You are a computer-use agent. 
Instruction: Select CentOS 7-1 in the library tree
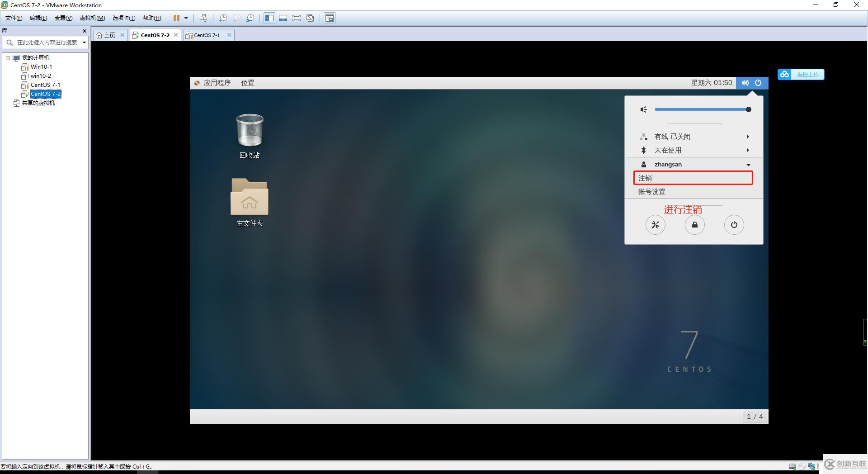tap(45, 85)
